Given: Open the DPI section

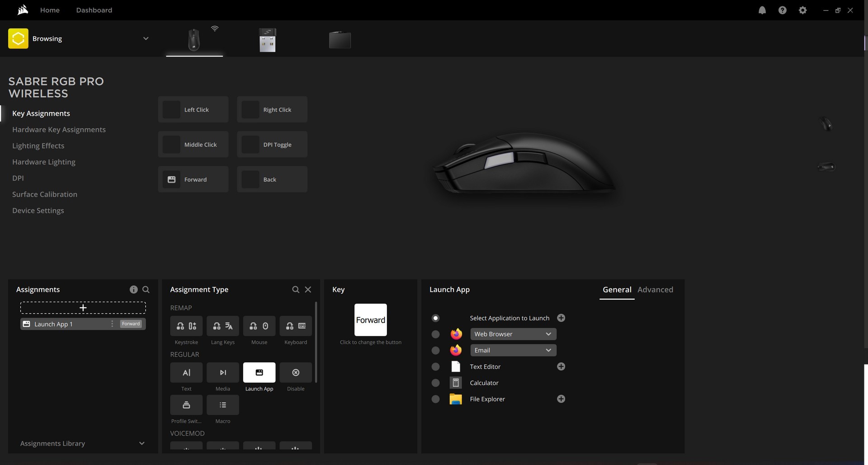Looking at the screenshot, I should (18, 178).
